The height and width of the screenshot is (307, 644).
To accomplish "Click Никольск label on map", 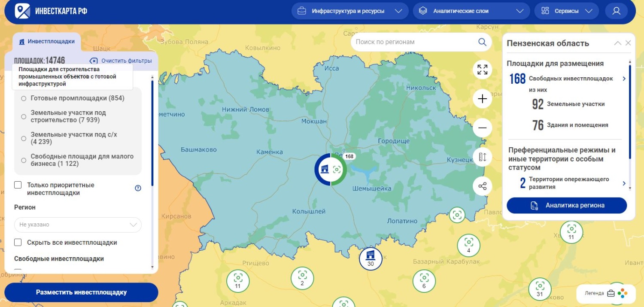I will (421, 88).
